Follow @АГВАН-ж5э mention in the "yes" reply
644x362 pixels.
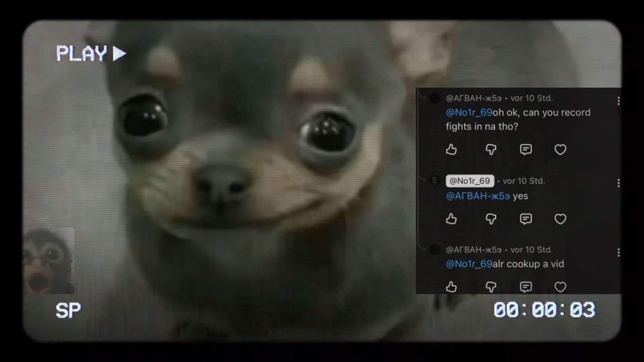(478, 196)
